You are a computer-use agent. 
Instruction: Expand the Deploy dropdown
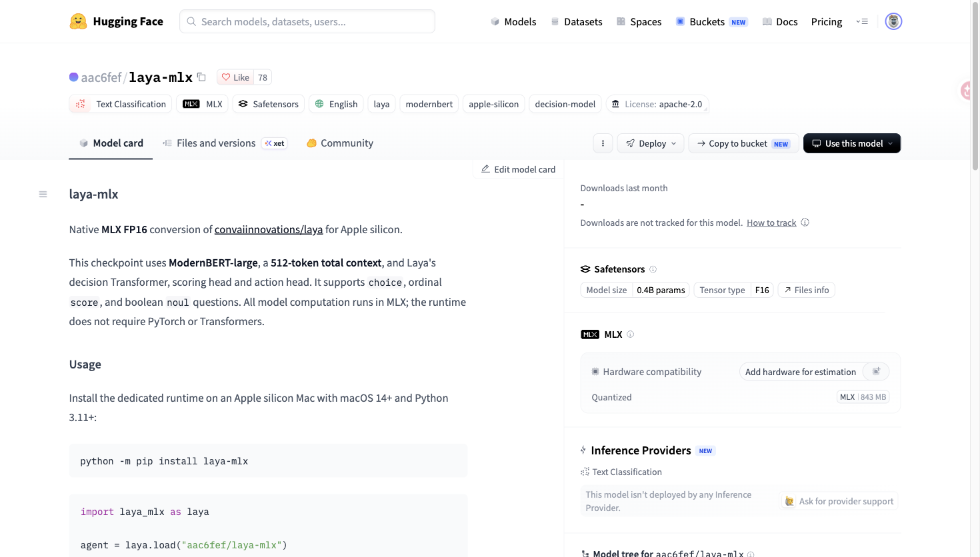point(651,143)
